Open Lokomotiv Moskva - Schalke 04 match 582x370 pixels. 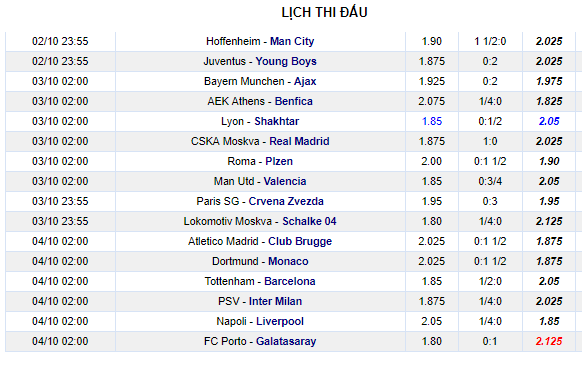[x=260, y=222]
